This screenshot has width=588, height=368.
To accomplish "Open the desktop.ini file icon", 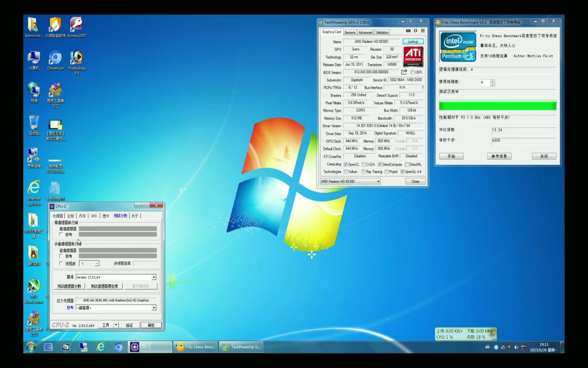I will [55, 191].
